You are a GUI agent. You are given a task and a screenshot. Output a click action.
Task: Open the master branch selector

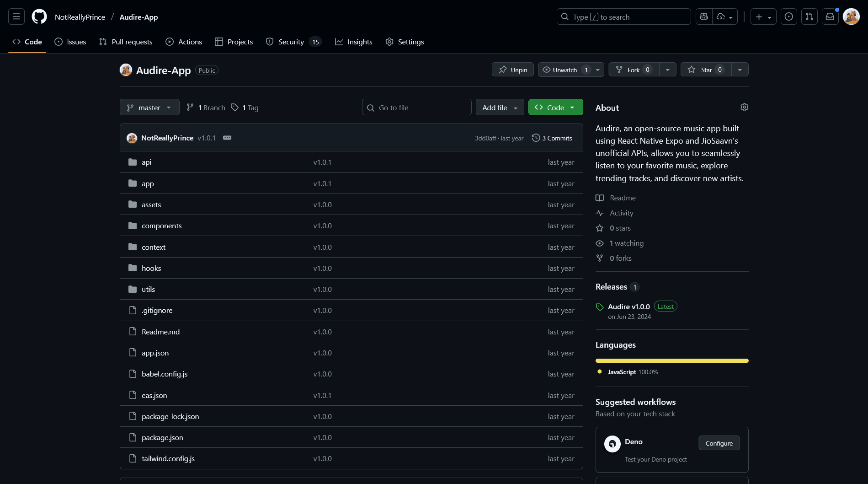click(149, 107)
